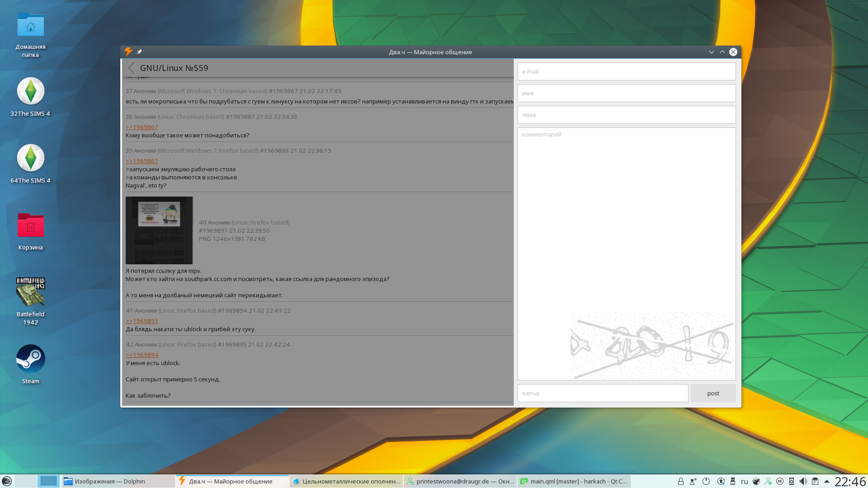Click text 'Nagval', eto ty?'
The image size is (868, 488).
point(146,185)
